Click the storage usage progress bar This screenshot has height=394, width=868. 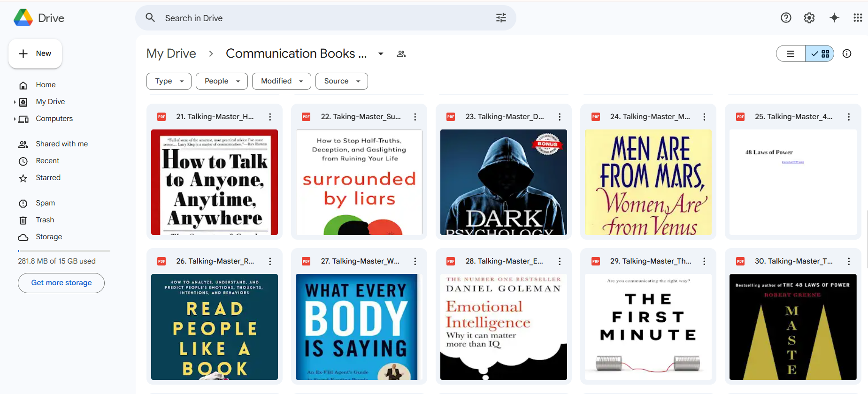coord(64,251)
